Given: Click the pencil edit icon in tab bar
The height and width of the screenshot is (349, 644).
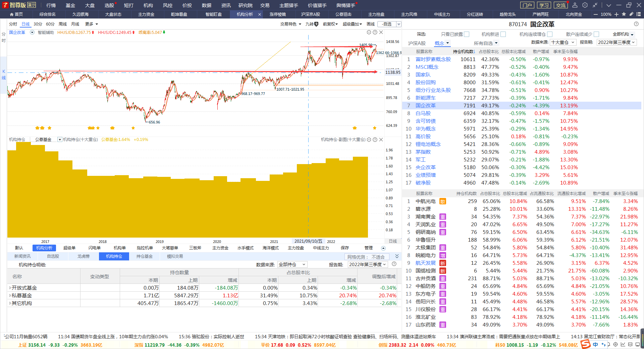Looking at the screenshot, I should [631, 14].
